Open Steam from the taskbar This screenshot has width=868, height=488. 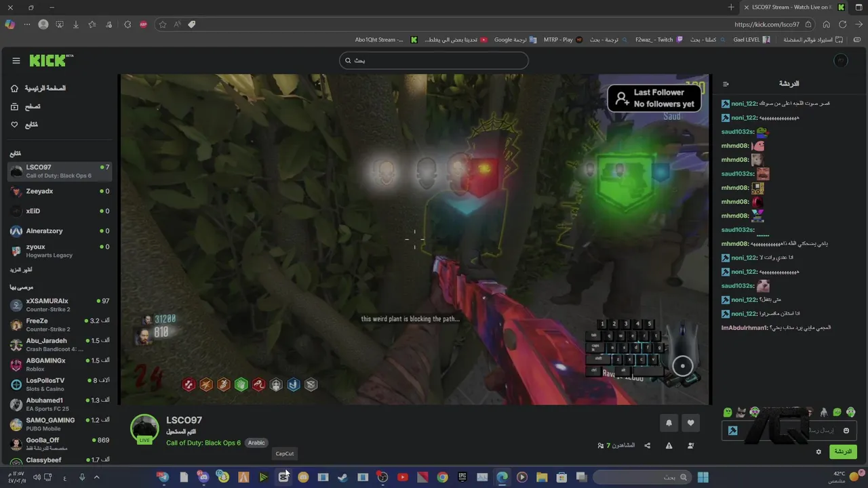(x=342, y=477)
